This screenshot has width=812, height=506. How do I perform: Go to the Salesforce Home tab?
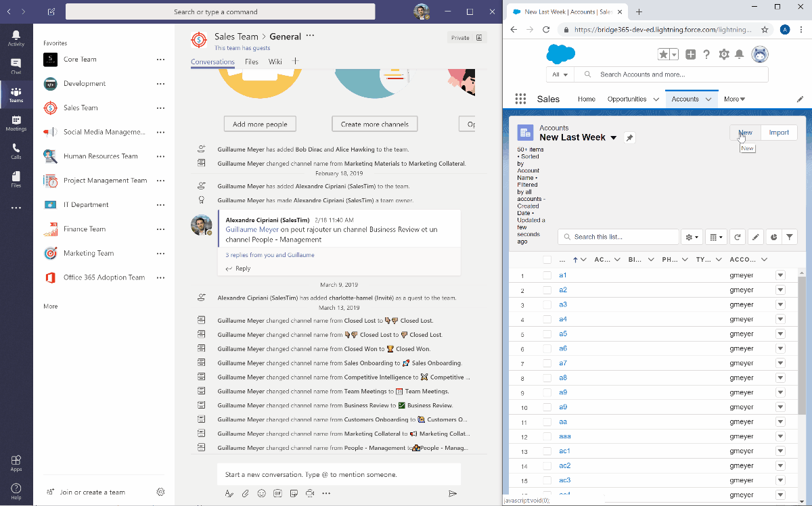pyautogui.click(x=586, y=99)
